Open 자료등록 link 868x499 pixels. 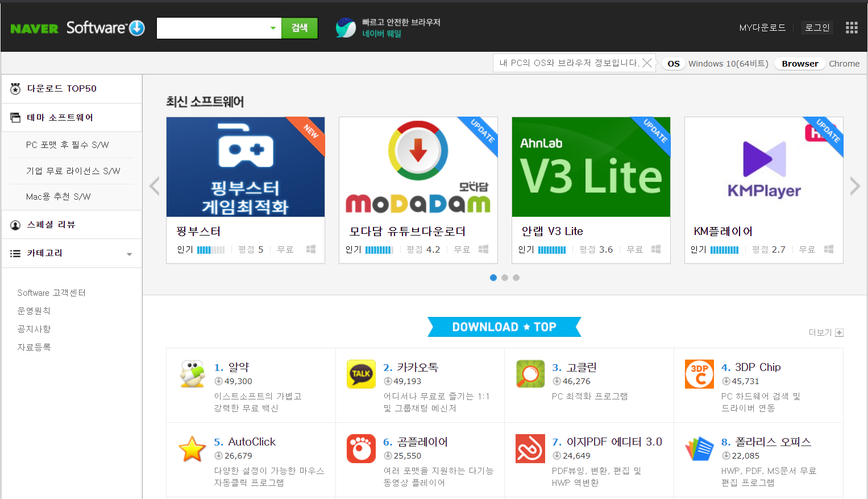(x=34, y=348)
